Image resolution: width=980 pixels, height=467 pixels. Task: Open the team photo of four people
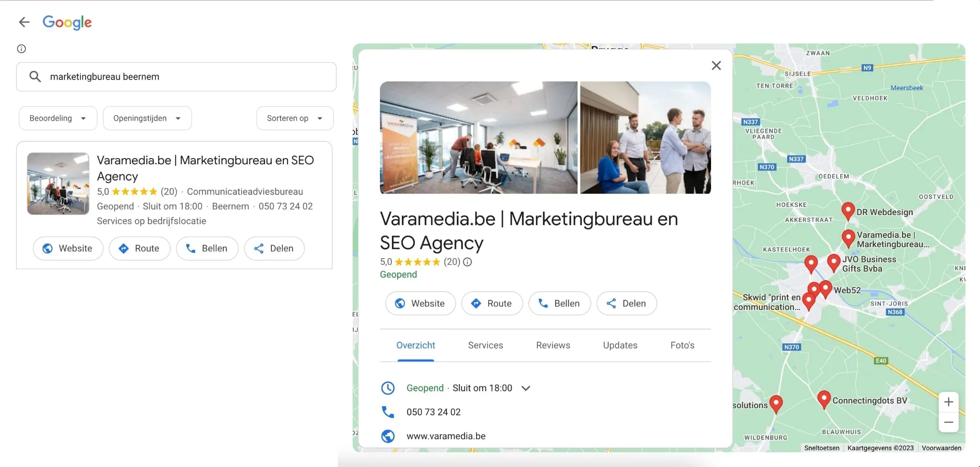tap(646, 137)
